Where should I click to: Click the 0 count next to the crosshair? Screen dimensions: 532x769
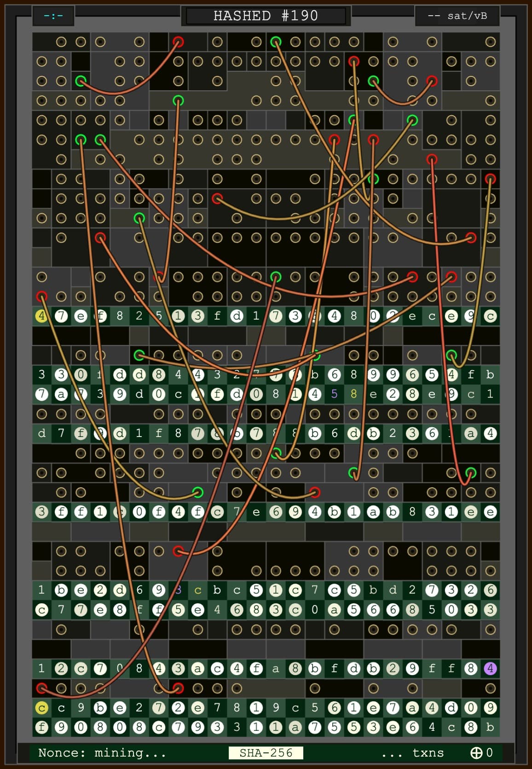(x=489, y=752)
